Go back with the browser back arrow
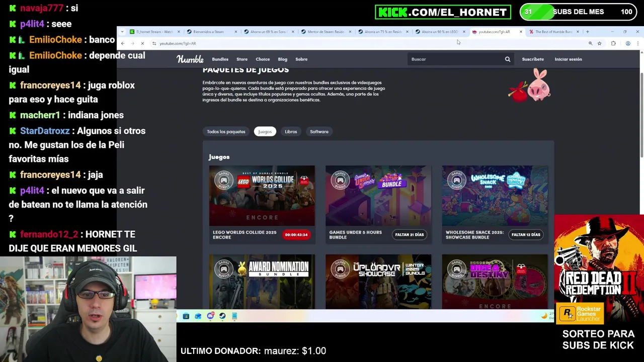This screenshot has width=644, height=362. click(122, 43)
